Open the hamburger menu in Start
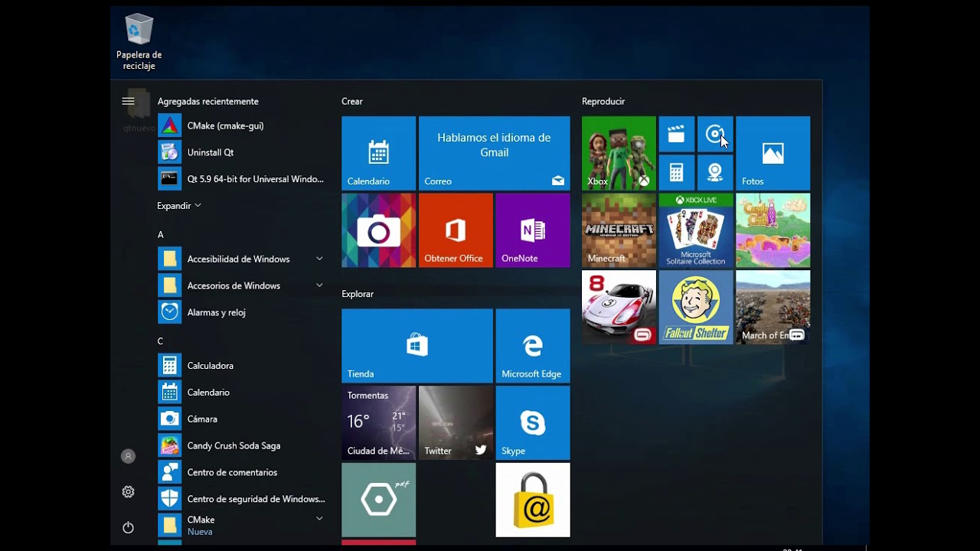The image size is (980, 551). (128, 101)
